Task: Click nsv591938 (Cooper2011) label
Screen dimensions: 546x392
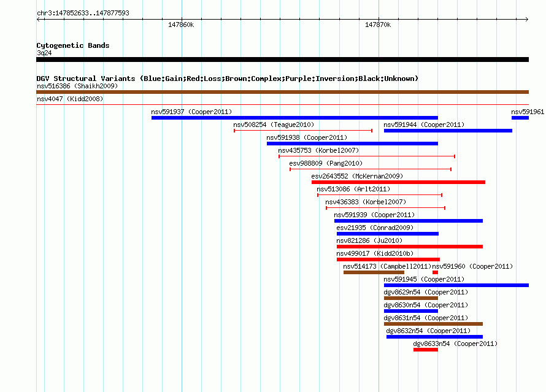Action: click(x=307, y=137)
